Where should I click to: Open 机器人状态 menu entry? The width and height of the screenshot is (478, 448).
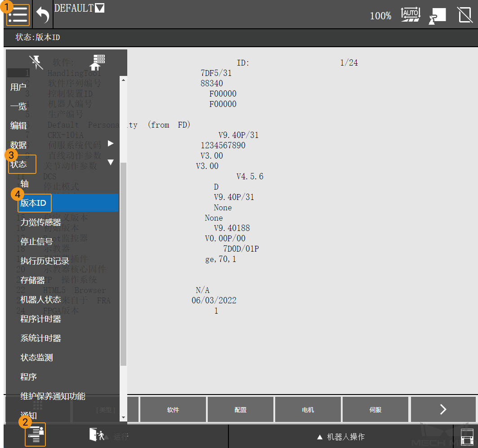(x=40, y=300)
